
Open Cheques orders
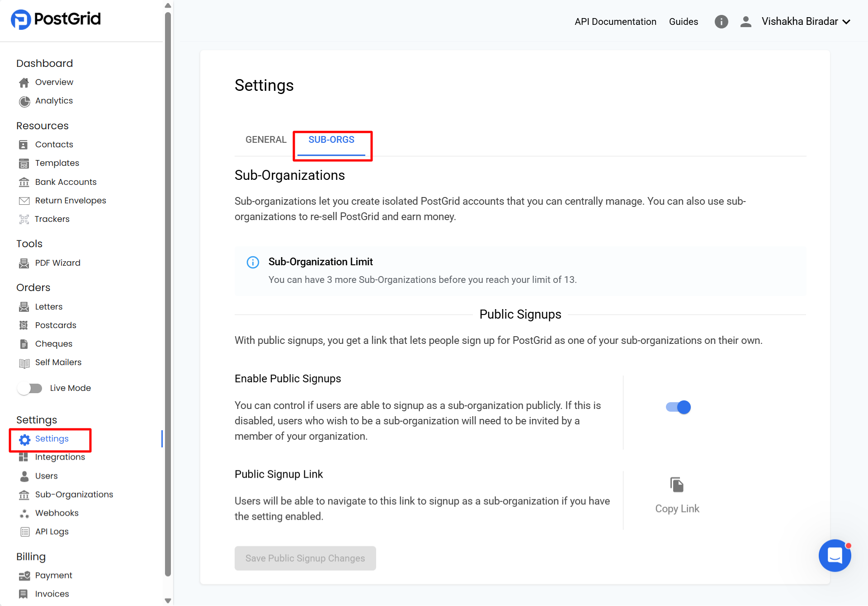point(54,344)
